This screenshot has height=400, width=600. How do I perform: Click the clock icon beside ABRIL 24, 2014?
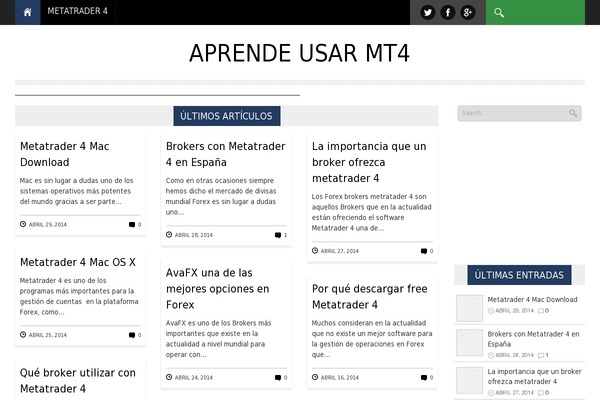[169, 377]
